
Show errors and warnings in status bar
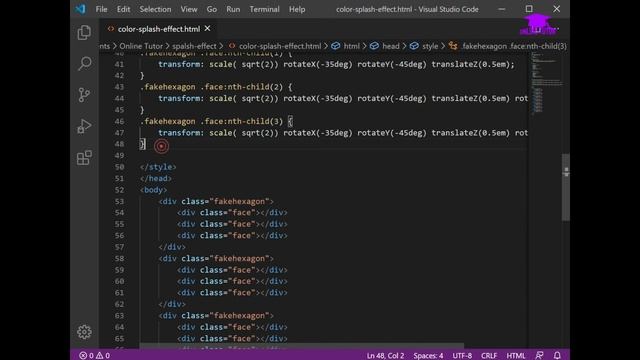coord(94,356)
